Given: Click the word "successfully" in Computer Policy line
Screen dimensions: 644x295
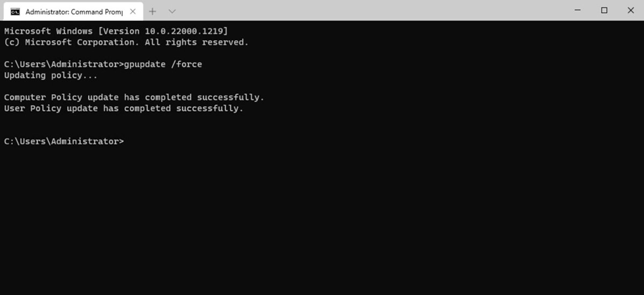Looking at the screenshot, I should (230, 97).
